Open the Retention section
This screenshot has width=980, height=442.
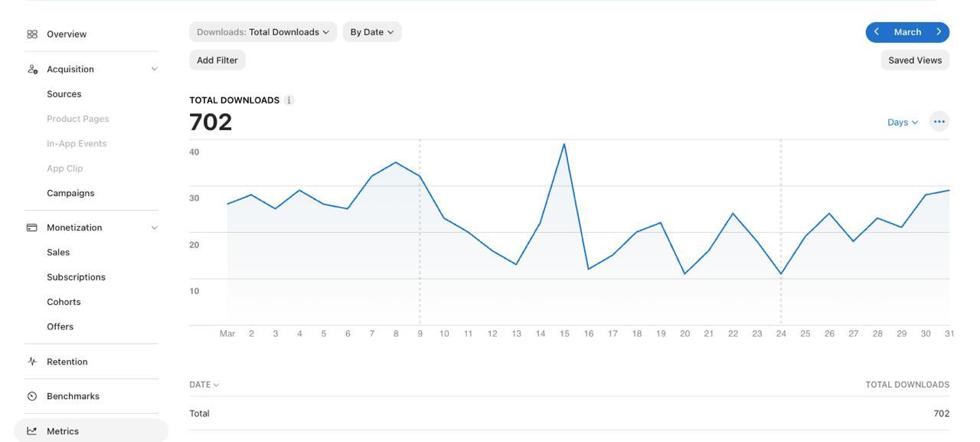tap(67, 362)
